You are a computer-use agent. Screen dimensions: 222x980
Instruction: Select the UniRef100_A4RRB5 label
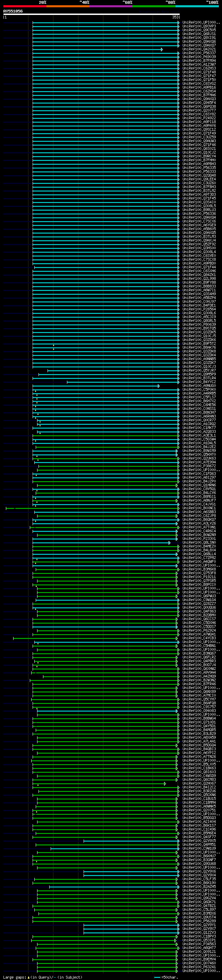pyautogui.click(x=199, y=394)
